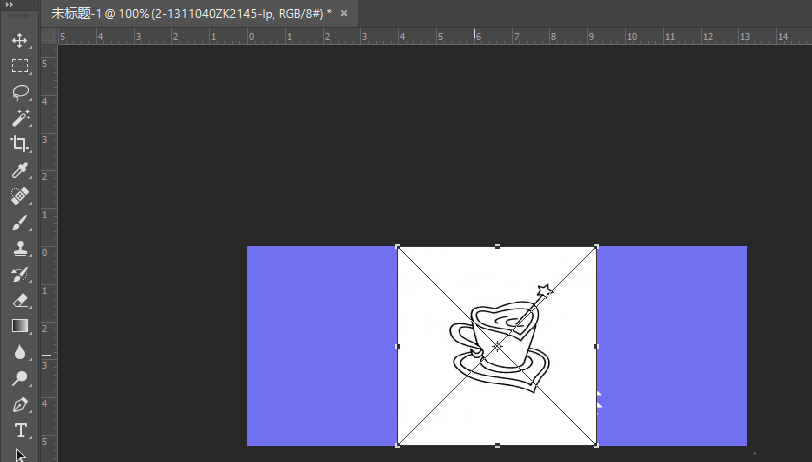Select the Rectangular Marquee tool

[x=20, y=66]
